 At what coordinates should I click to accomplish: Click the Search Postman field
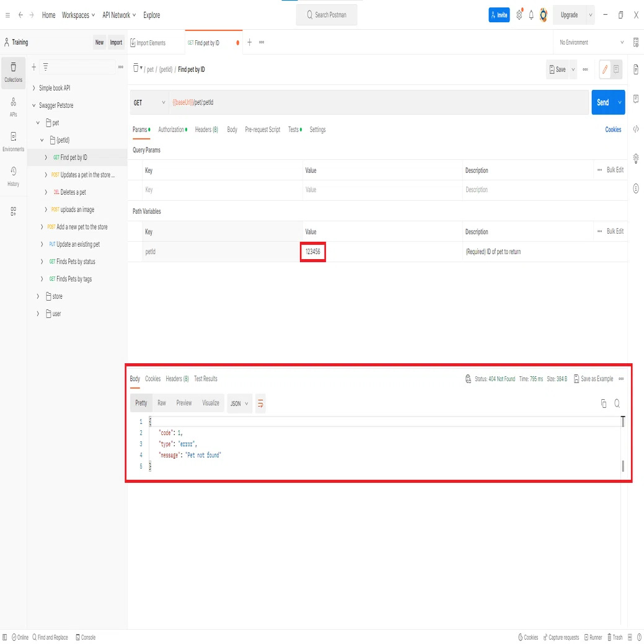327,15
